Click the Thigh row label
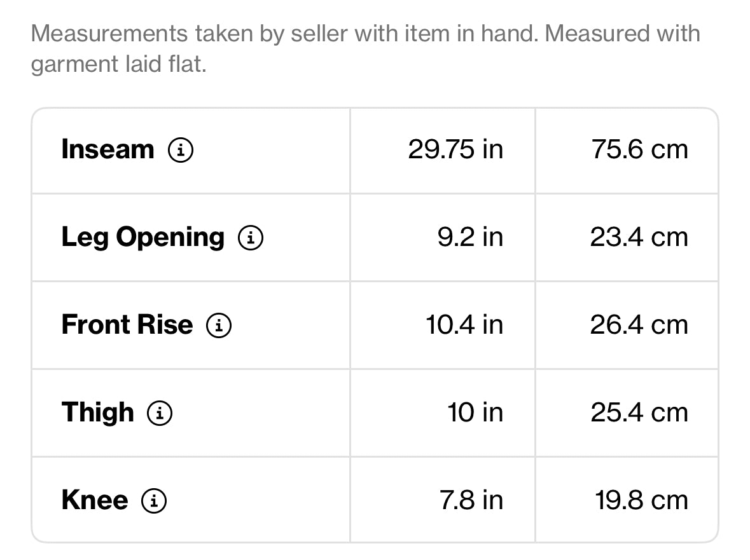This screenshot has width=750, height=560. (x=97, y=413)
